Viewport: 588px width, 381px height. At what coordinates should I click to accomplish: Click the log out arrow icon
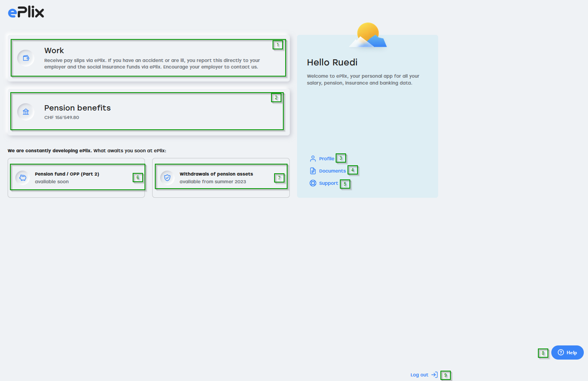click(x=434, y=375)
